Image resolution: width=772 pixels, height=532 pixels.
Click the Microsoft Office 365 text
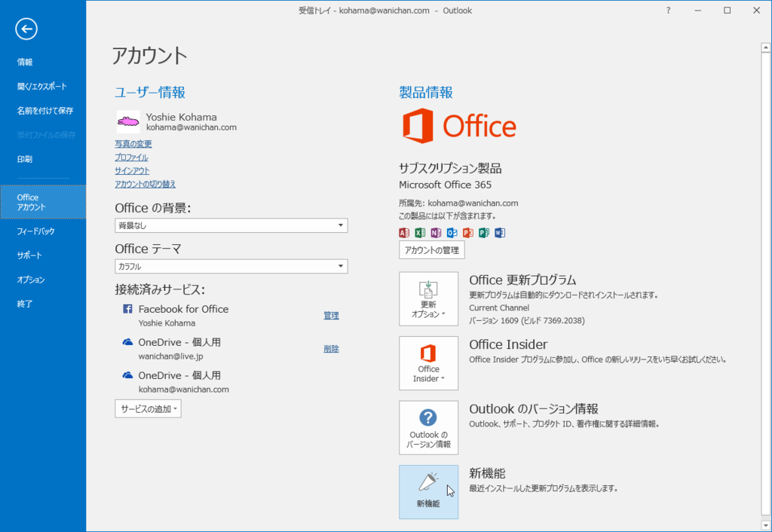coord(445,185)
